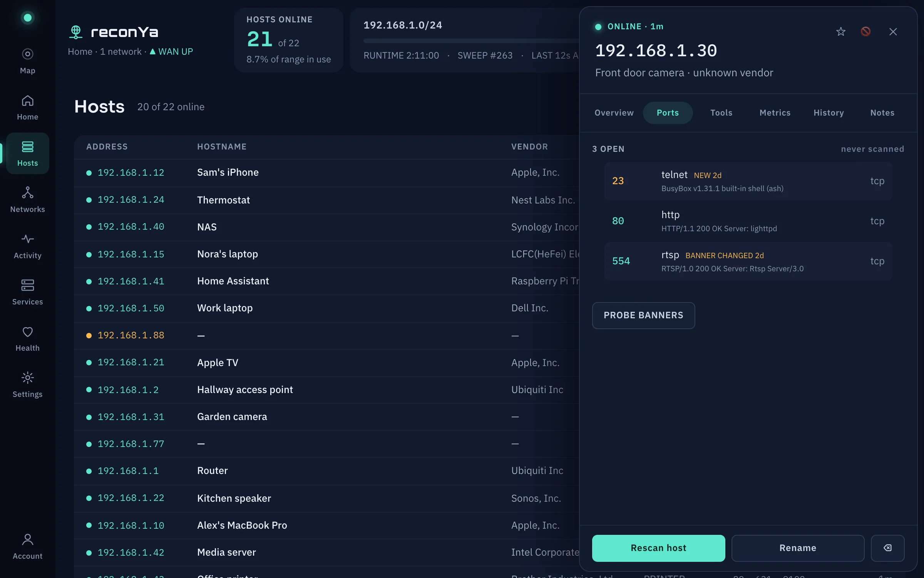Open the Services section
924x578 pixels.
27,292
